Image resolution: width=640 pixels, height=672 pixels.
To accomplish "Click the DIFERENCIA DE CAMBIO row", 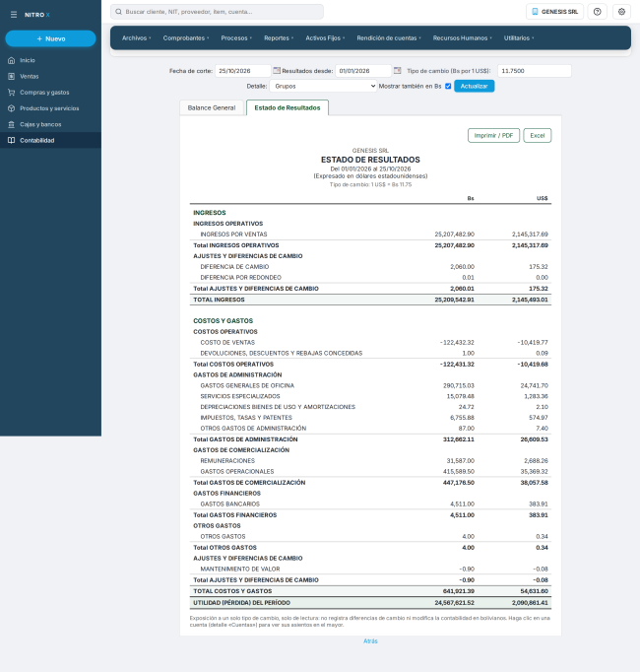I will point(370,267).
